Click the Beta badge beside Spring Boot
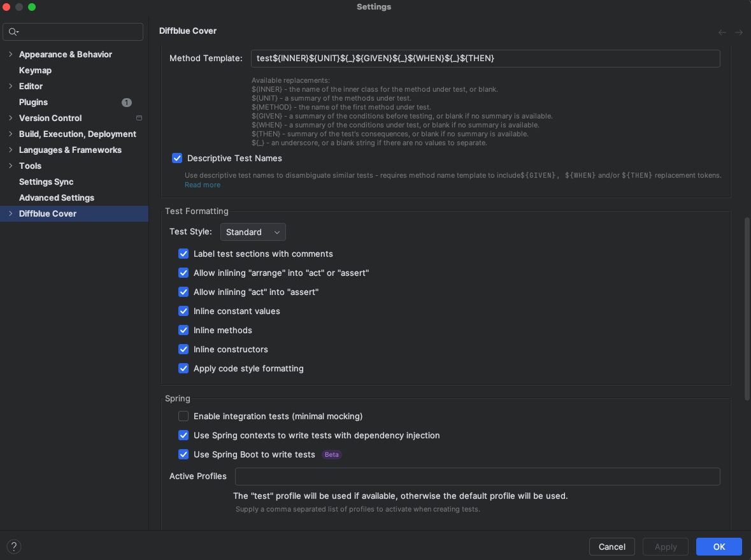Image resolution: width=751 pixels, height=560 pixels. click(x=332, y=455)
